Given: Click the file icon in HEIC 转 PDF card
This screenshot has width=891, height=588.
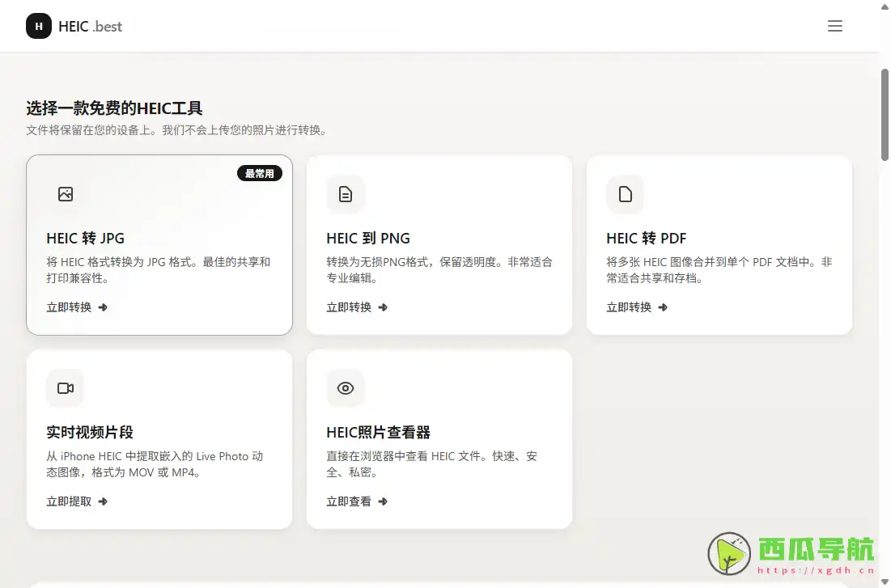Looking at the screenshot, I should point(625,194).
